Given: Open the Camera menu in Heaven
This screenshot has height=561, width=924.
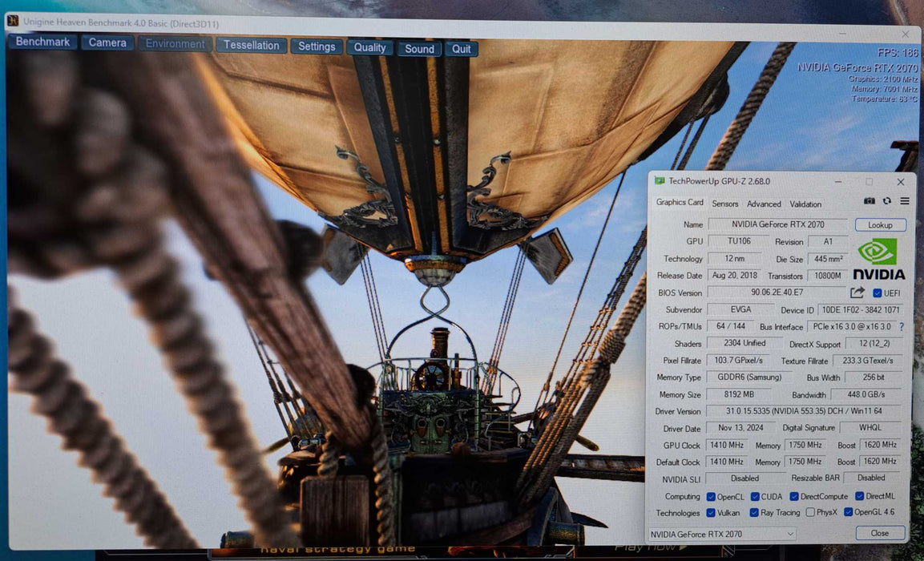Looking at the screenshot, I should tap(107, 42).
